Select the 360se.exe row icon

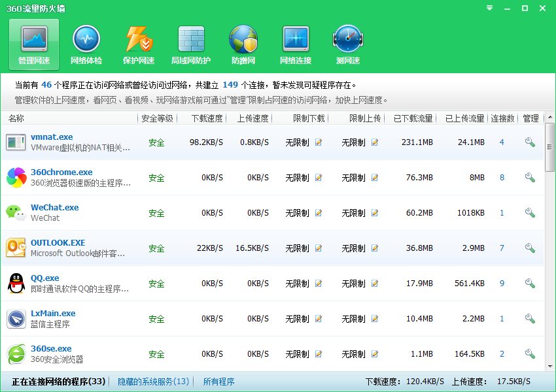click(x=16, y=354)
